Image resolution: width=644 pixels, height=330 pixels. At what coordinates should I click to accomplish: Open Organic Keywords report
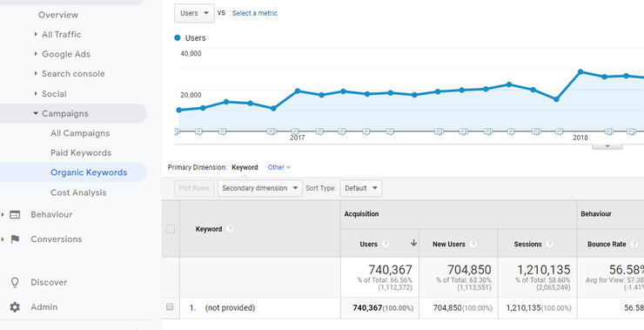(x=89, y=172)
